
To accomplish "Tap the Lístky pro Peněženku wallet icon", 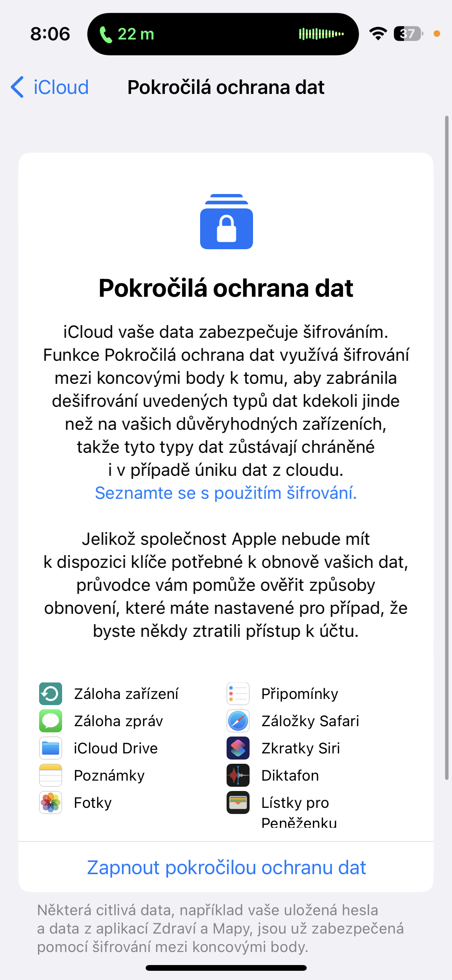I will coord(238,802).
